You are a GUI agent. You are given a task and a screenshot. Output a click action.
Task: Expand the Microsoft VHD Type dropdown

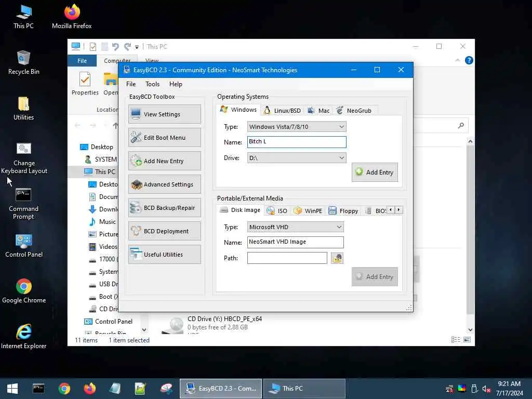tap(295, 227)
